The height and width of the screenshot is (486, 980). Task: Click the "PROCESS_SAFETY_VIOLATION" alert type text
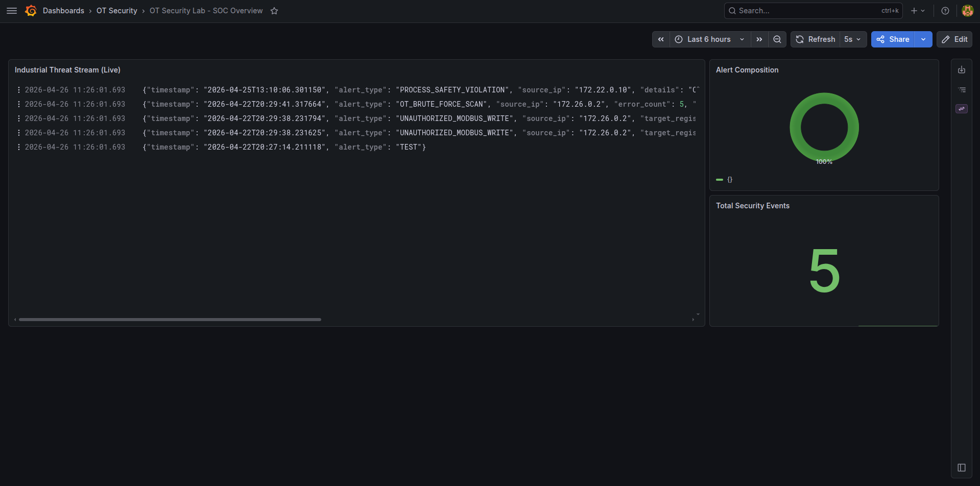[x=453, y=90]
